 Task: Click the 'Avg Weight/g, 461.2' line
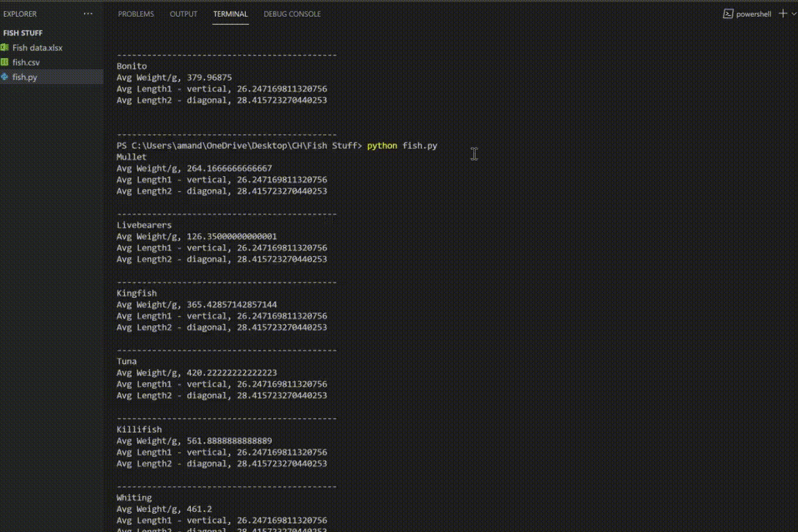click(x=164, y=509)
